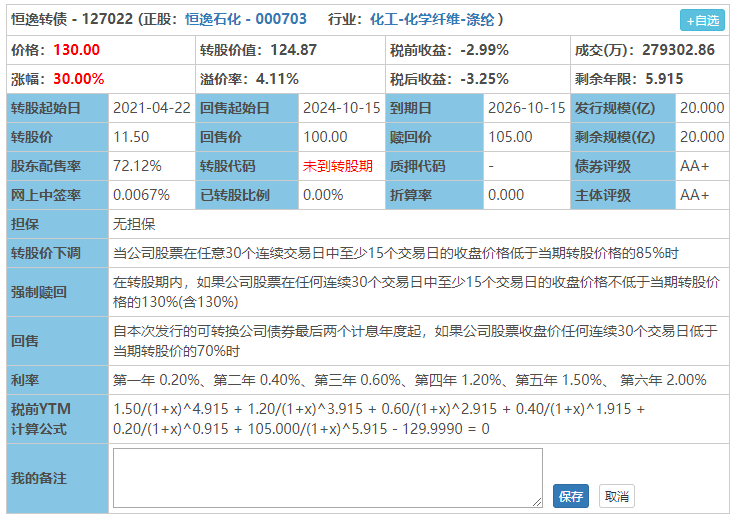Open the 恒逸石化 - 000703 stock link

(245, 19)
